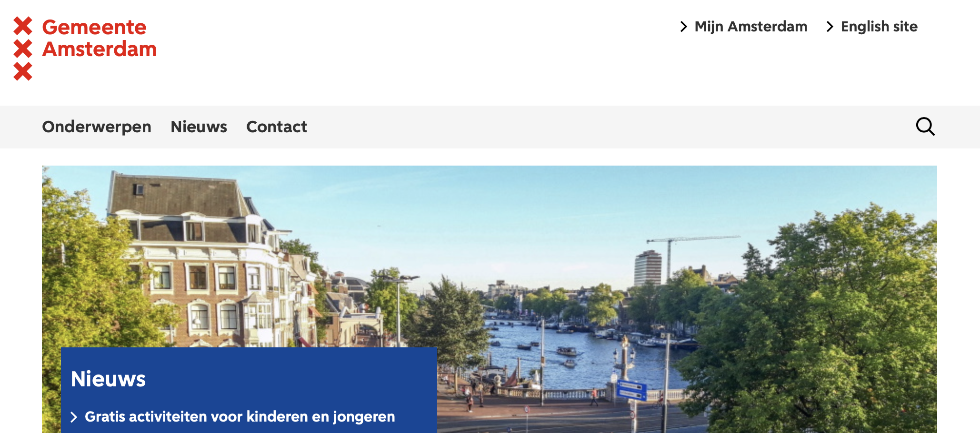
Task: Click the Gemeente Amsterdam logo
Action: tap(85, 49)
